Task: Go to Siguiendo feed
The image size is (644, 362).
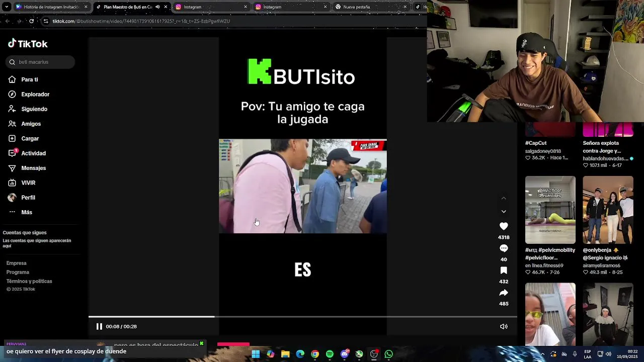Action: coord(28,109)
